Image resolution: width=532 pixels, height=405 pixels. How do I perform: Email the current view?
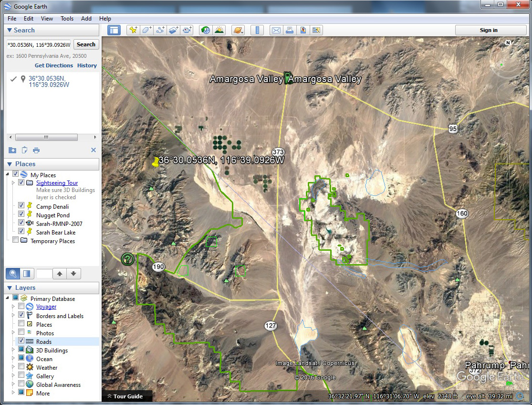(276, 30)
